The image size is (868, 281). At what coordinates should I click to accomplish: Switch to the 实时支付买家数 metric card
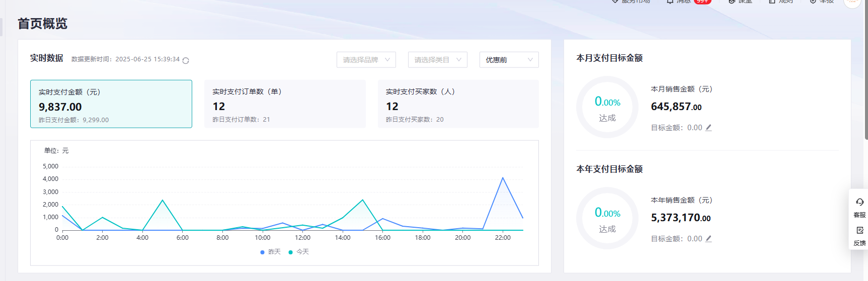(458, 104)
